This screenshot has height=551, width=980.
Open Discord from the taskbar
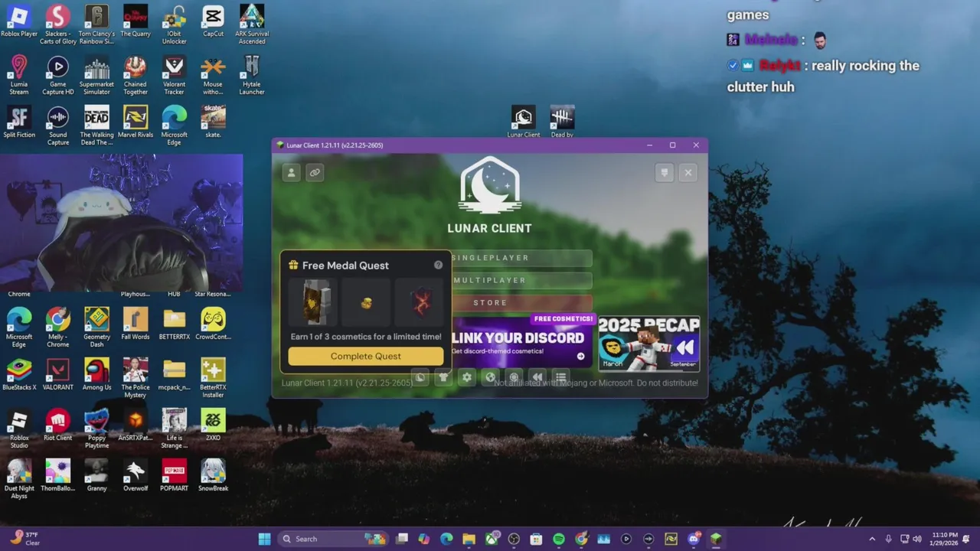tap(694, 539)
